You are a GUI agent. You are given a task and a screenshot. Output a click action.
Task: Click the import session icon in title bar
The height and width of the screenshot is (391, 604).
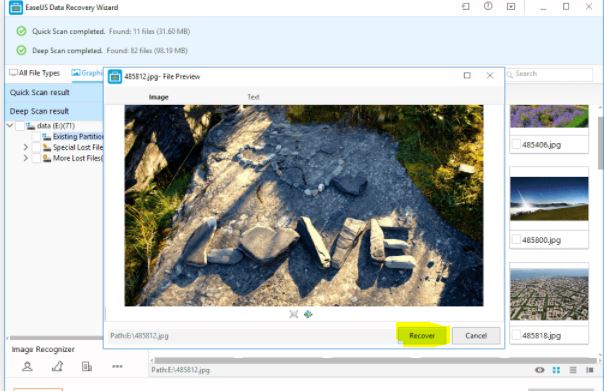coord(466,7)
